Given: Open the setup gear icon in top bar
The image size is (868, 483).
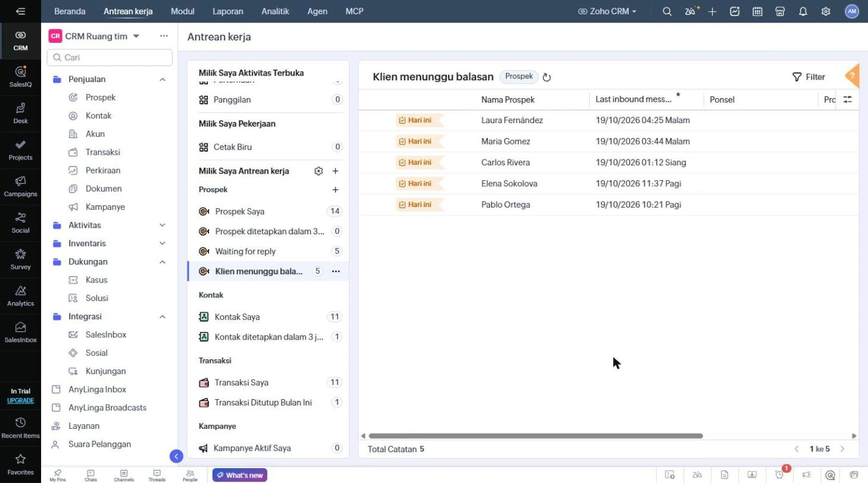Looking at the screenshot, I should point(826,11).
